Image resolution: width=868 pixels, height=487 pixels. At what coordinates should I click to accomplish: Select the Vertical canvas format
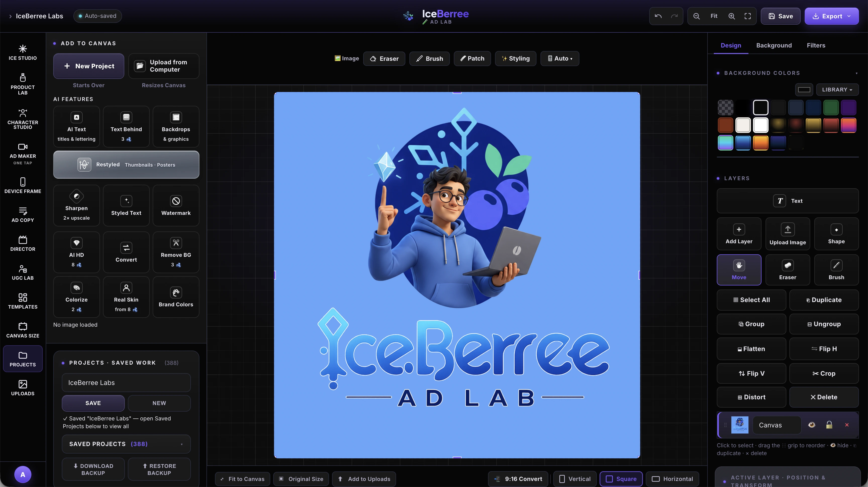tap(575, 479)
